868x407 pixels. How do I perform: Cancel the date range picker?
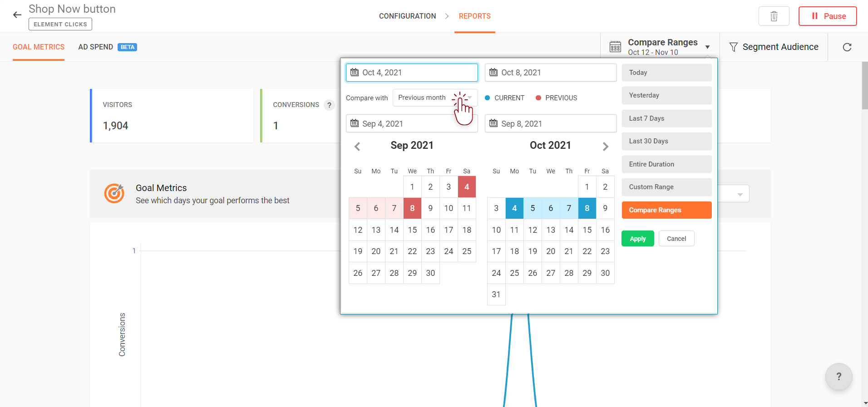pyautogui.click(x=676, y=239)
